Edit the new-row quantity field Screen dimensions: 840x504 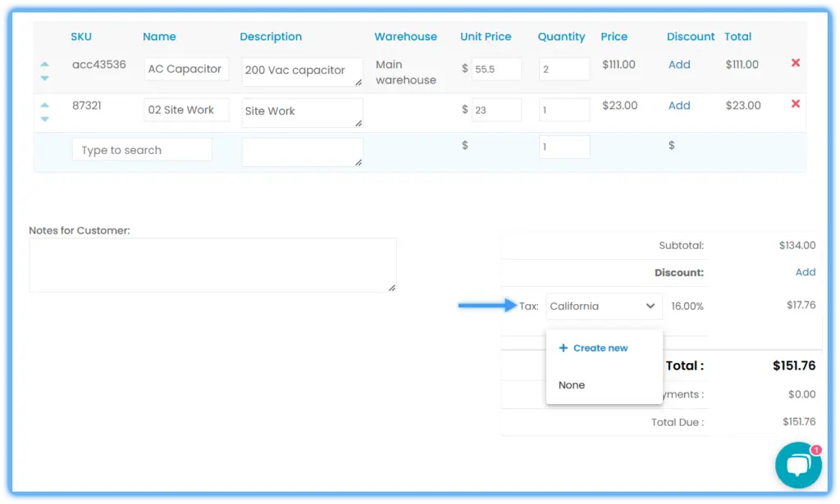tap(564, 147)
